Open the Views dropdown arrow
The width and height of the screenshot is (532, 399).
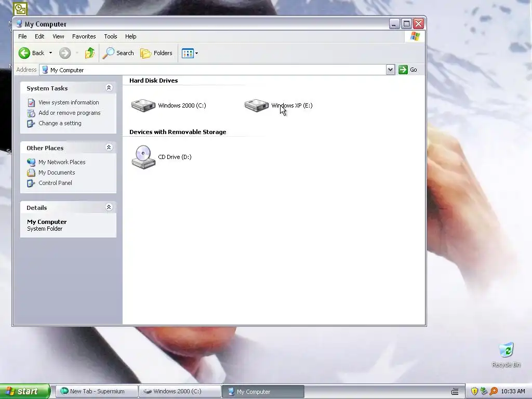point(196,54)
